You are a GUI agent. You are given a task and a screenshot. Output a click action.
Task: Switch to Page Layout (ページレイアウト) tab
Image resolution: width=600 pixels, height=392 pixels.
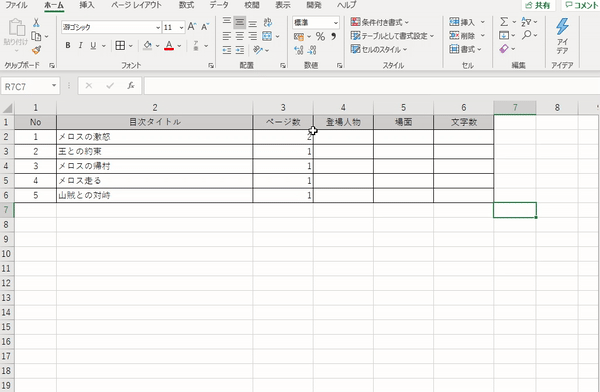[136, 5]
